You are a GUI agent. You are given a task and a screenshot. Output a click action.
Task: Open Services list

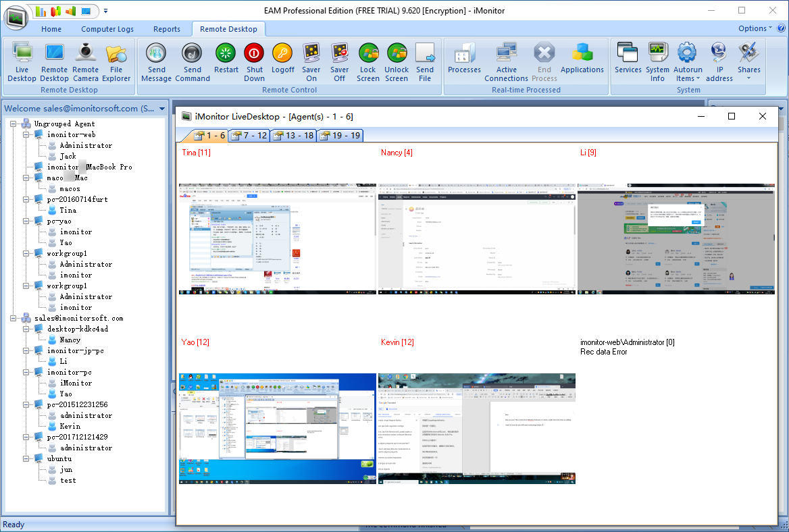[x=628, y=58]
